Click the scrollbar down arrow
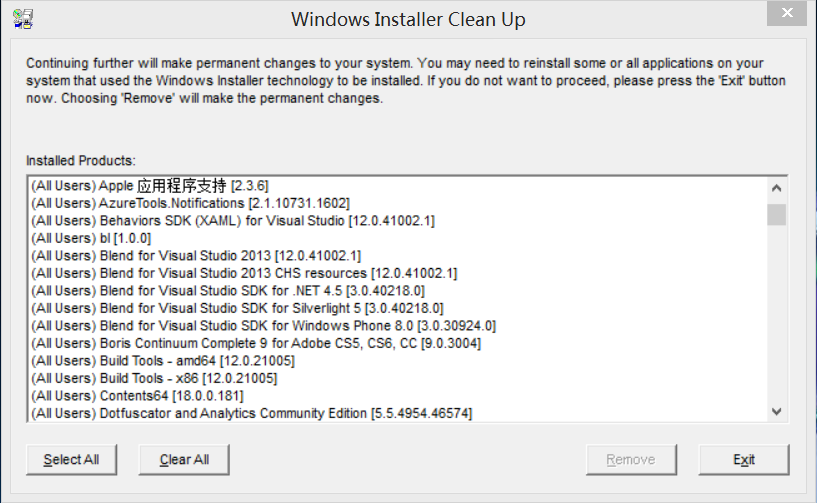This screenshot has height=503, width=817. pyautogui.click(x=776, y=412)
